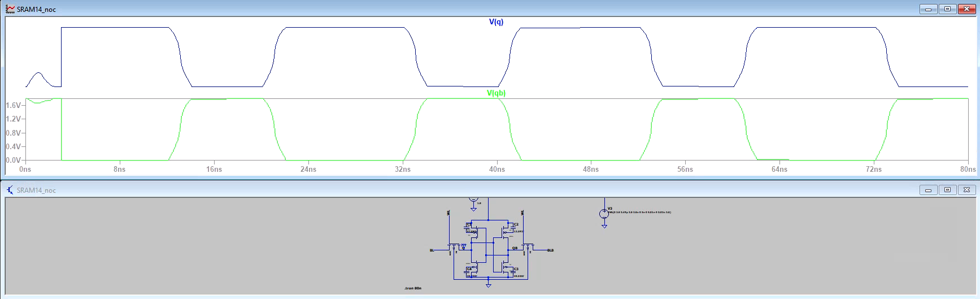Click the .tran 80n directive
This screenshot has width=980, height=299.
pos(413,288)
